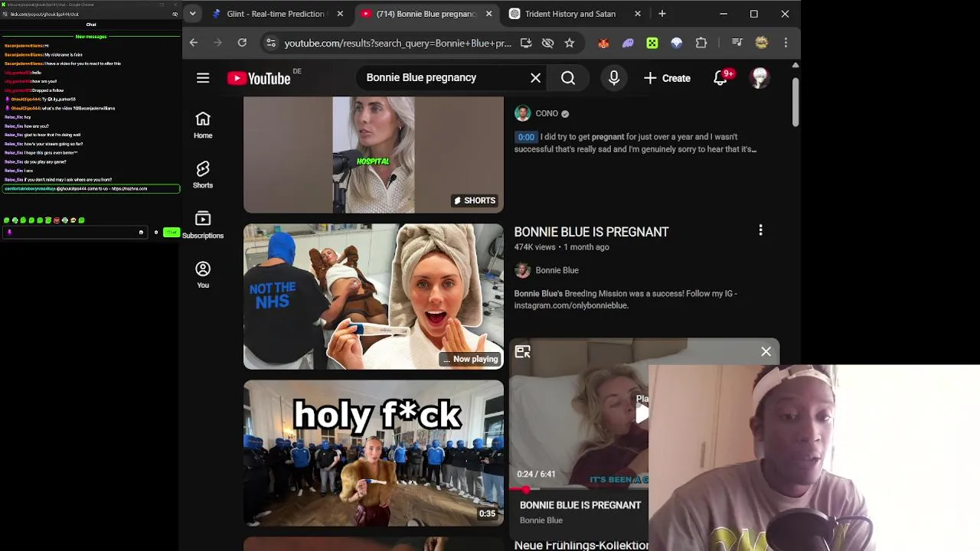Click the chat message input in chat window
This screenshot has height=551, width=980.
[x=75, y=232]
